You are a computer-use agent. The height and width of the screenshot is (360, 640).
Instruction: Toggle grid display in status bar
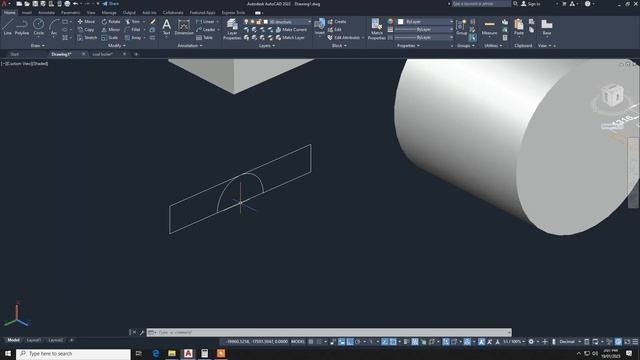pyautogui.click(x=311, y=342)
